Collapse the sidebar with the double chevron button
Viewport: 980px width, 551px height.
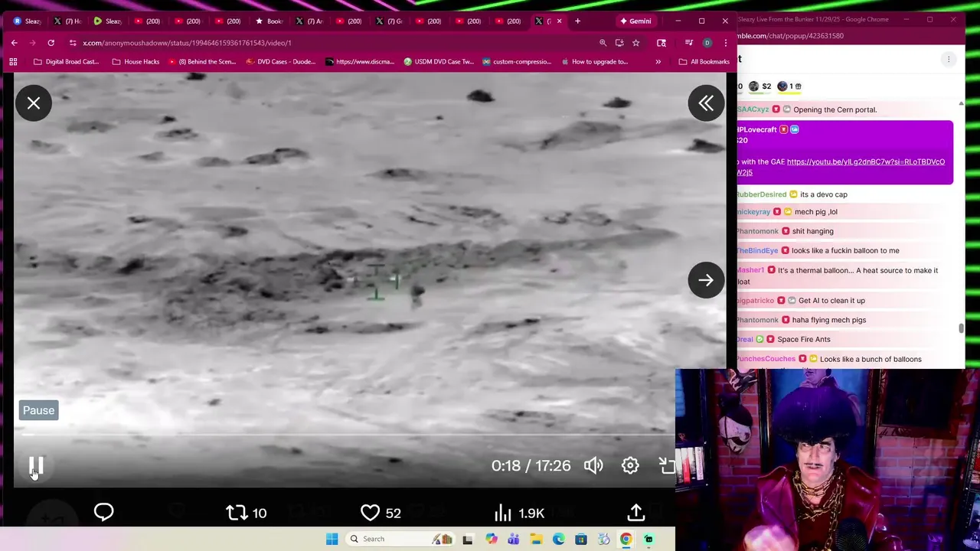pyautogui.click(x=706, y=103)
